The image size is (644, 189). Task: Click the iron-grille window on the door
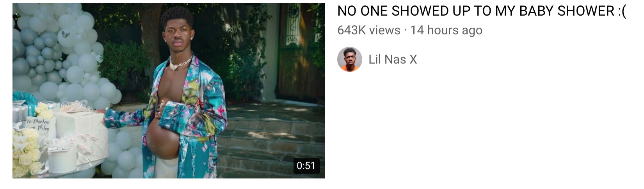[293, 24]
